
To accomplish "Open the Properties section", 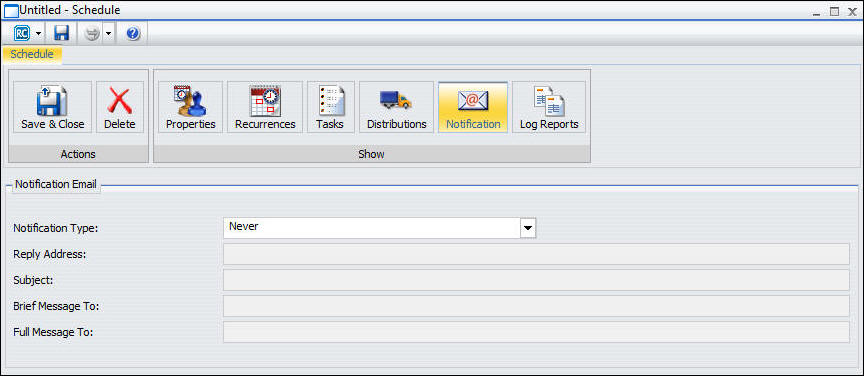I will 191,107.
